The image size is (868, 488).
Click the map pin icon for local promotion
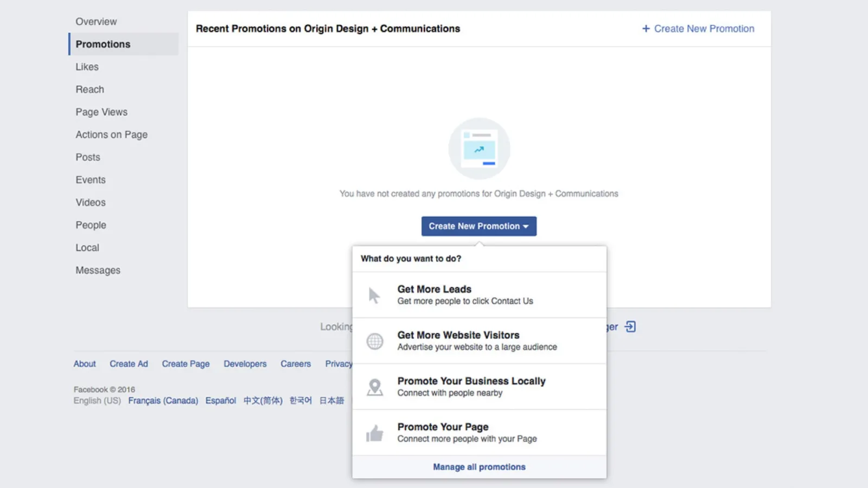pyautogui.click(x=374, y=387)
